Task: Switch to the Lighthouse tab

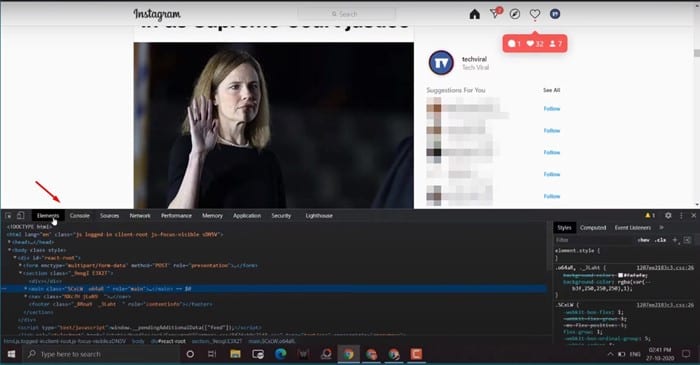Action: [319, 216]
